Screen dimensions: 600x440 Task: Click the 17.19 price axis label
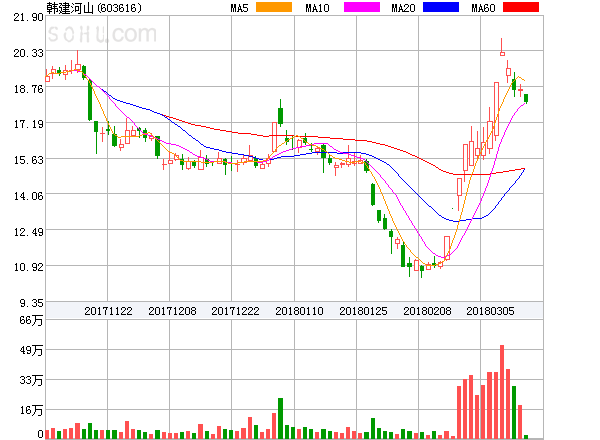tap(28, 124)
